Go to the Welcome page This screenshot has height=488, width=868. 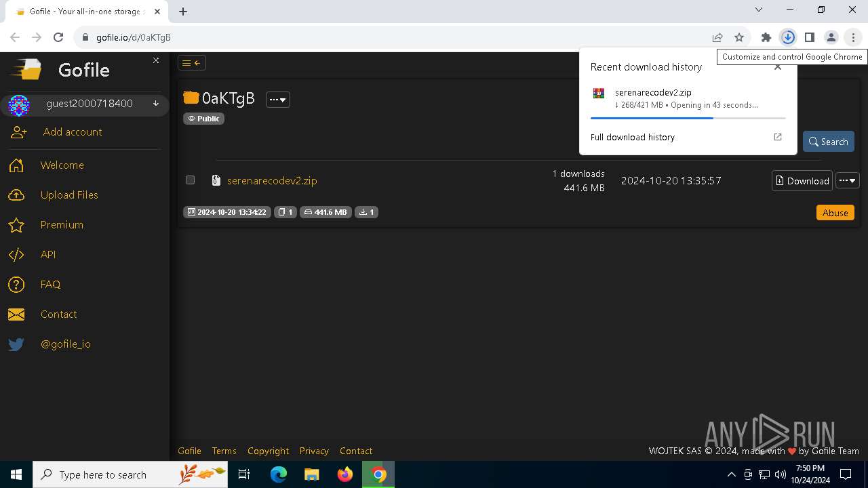point(62,165)
